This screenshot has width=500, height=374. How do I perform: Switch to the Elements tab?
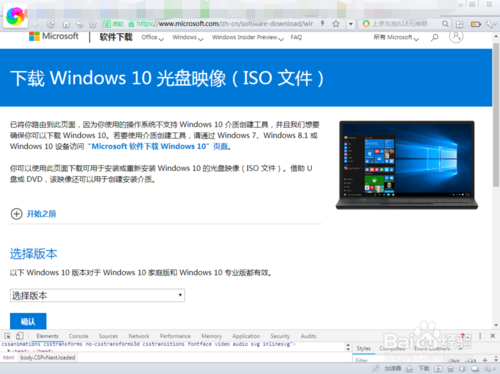[x=47, y=336]
